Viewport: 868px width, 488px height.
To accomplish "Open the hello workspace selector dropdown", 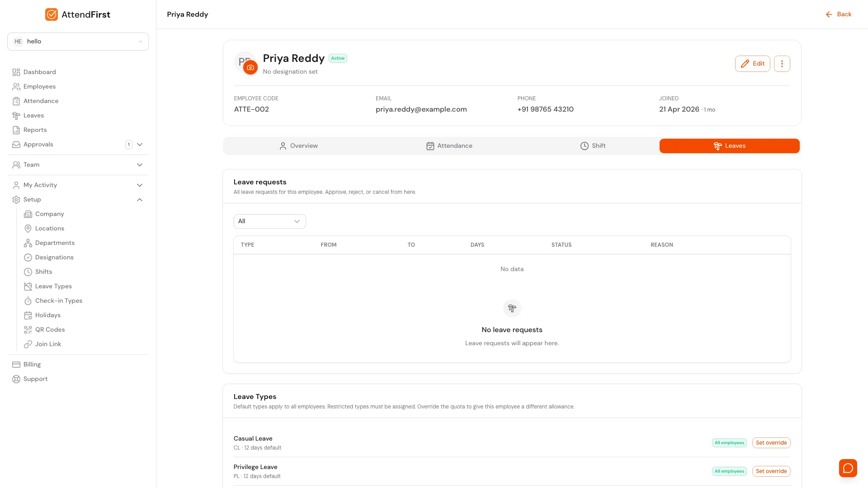I will point(78,42).
